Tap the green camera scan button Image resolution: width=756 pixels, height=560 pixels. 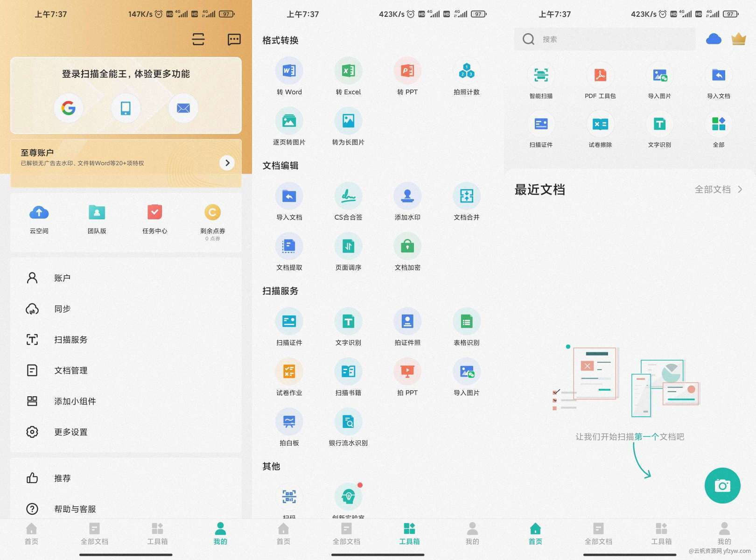(722, 486)
